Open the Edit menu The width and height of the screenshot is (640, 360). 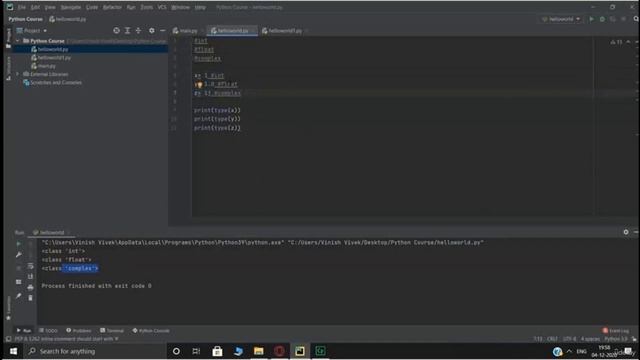tap(36, 7)
